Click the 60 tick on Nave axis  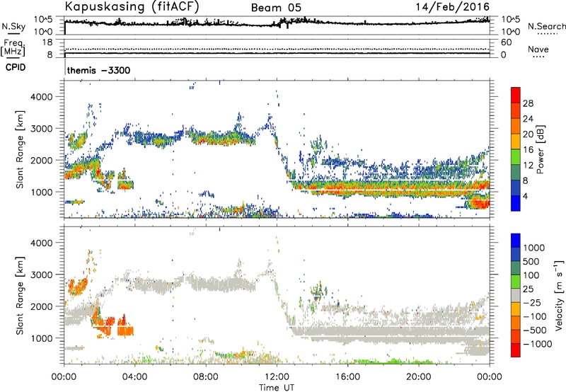506,42
